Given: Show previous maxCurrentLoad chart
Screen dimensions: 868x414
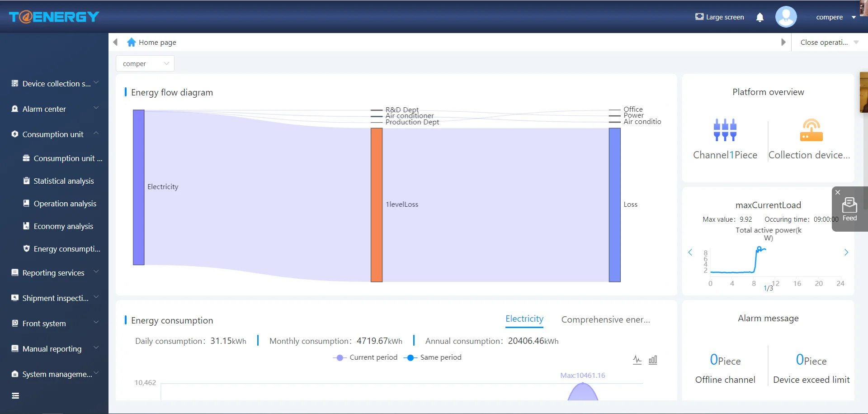Looking at the screenshot, I should coord(690,252).
